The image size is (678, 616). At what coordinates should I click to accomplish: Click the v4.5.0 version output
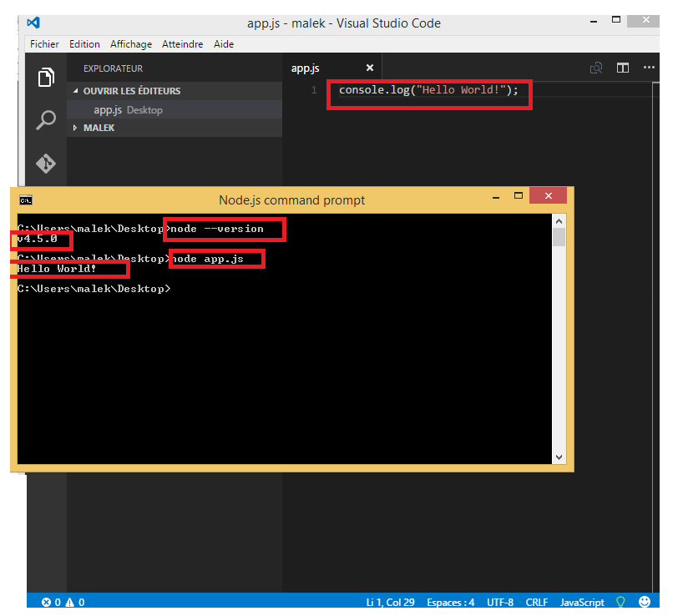pos(38,239)
